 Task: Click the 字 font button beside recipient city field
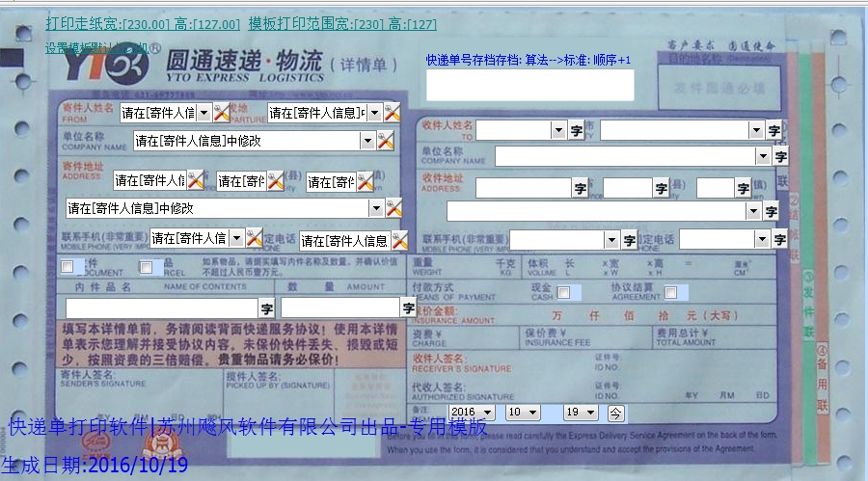pos(773,131)
